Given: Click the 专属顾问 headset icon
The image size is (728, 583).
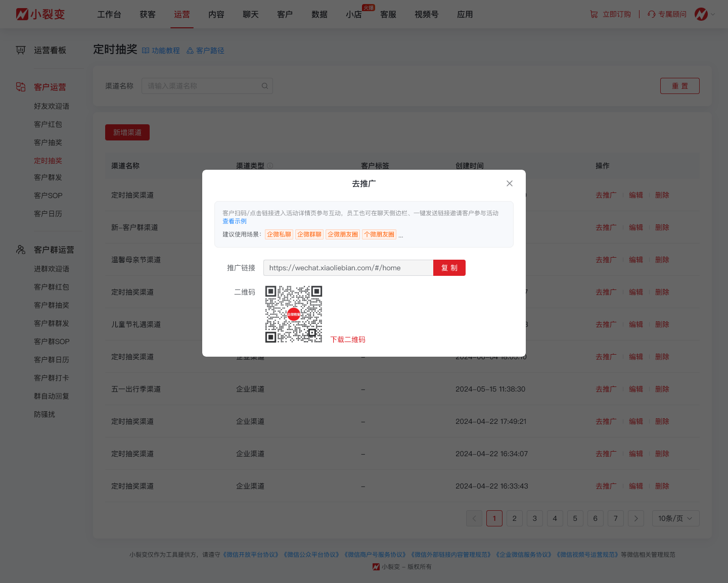Looking at the screenshot, I should pyautogui.click(x=652, y=14).
